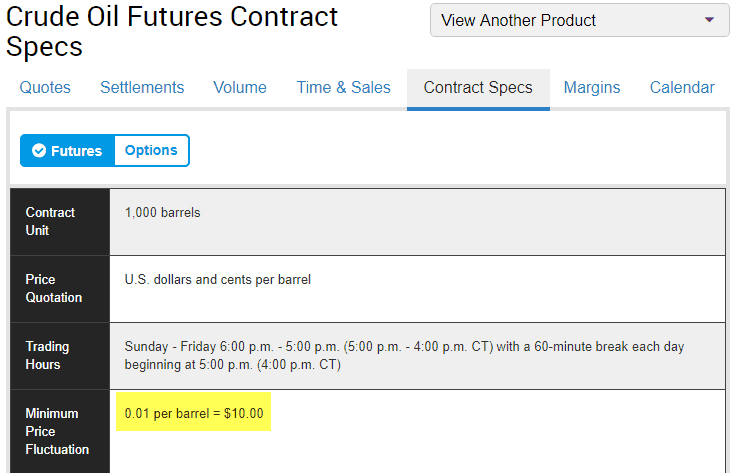This screenshot has width=731, height=473.
Task: Open the Quotes tab
Action: [45, 87]
